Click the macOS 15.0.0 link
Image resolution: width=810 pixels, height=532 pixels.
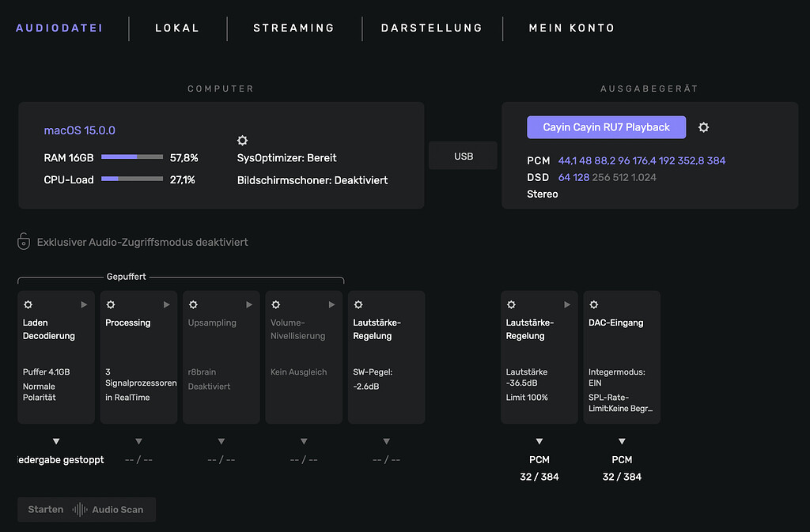[80, 130]
